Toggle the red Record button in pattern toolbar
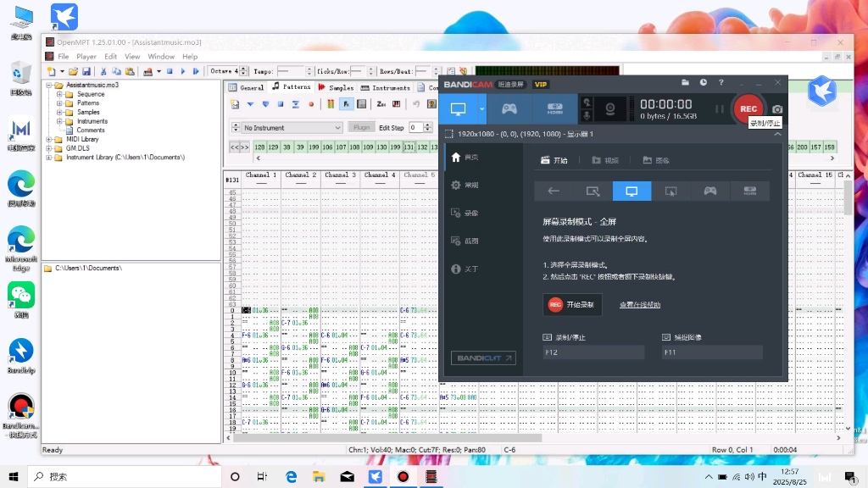 tap(311, 104)
